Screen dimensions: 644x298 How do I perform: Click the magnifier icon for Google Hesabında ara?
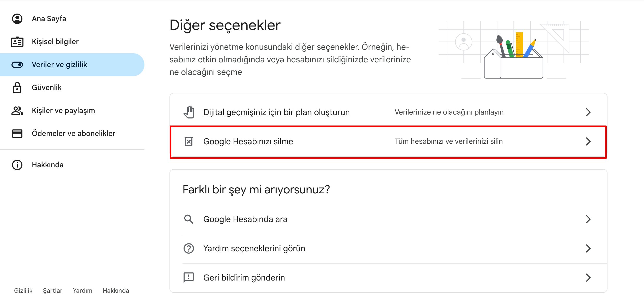point(189,219)
